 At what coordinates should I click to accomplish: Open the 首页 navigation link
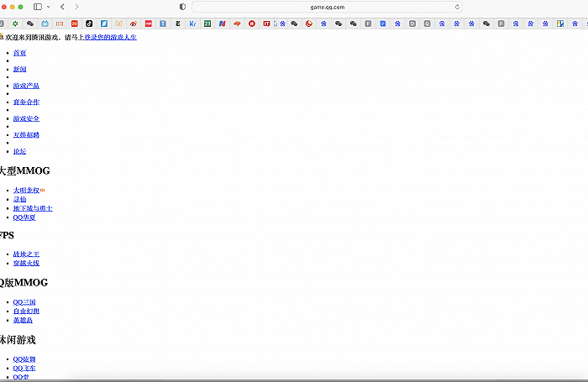click(19, 53)
